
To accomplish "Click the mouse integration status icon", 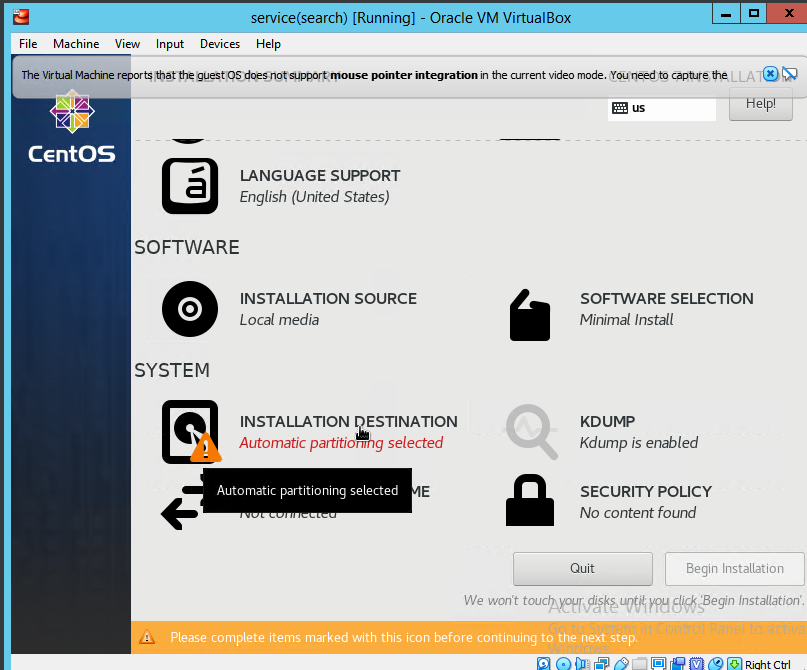I will 715,664.
